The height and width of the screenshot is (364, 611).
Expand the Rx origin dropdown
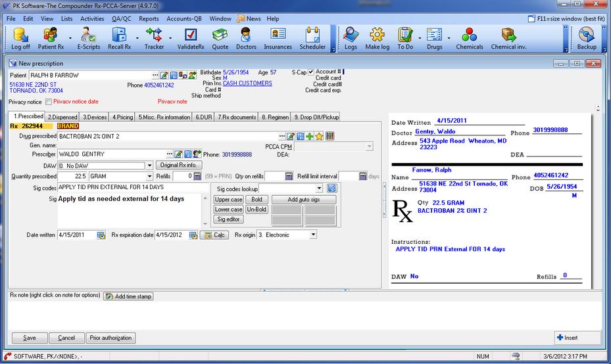313,235
